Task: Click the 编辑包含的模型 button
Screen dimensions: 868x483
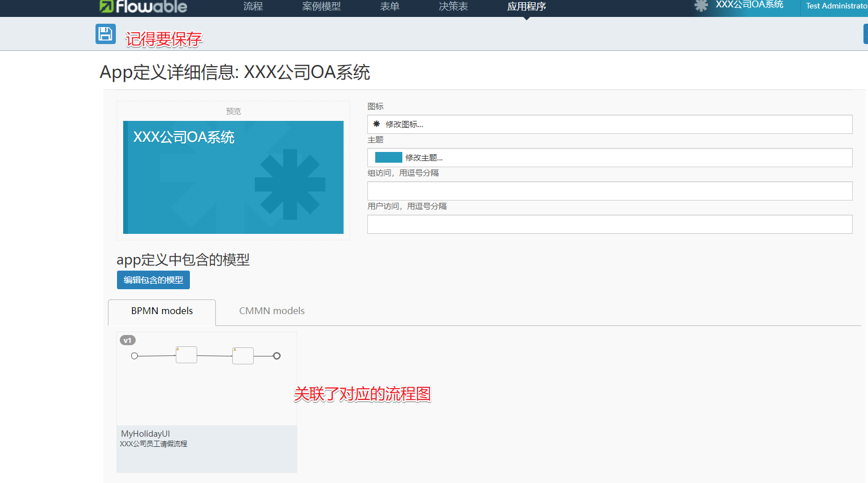Action: point(153,280)
